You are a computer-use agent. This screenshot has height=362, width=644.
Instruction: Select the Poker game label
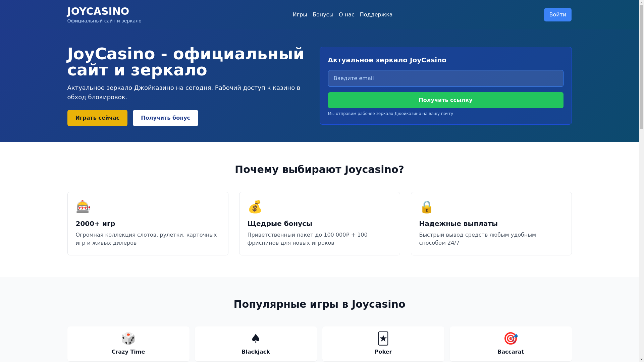[x=383, y=352]
